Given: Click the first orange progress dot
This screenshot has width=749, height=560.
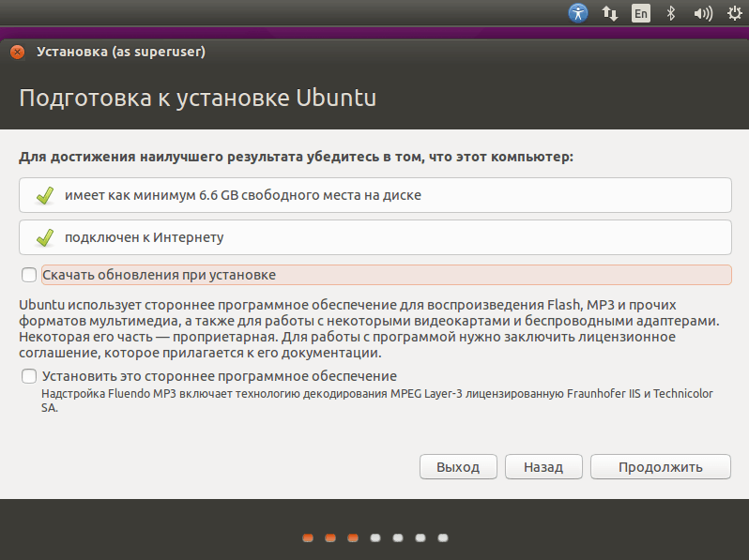Looking at the screenshot, I should tap(308, 538).
